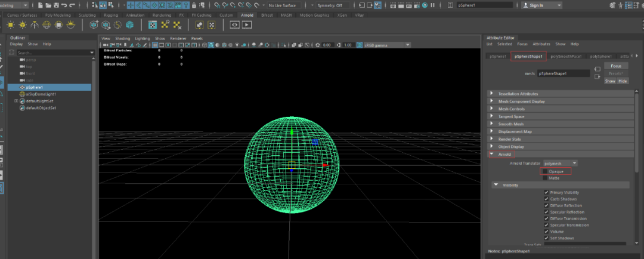The height and width of the screenshot is (259, 644).
Task: Select aiSkyDomeLight1 in the Outliner
Action: click(x=41, y=94)
